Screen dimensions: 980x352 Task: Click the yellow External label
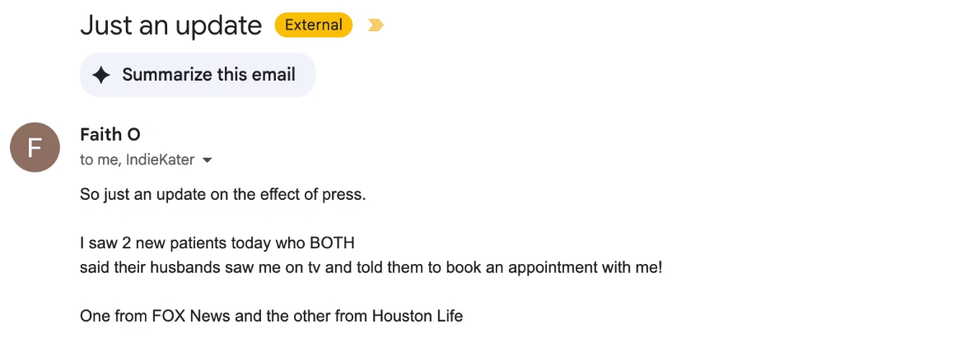(x=313, y=25)
